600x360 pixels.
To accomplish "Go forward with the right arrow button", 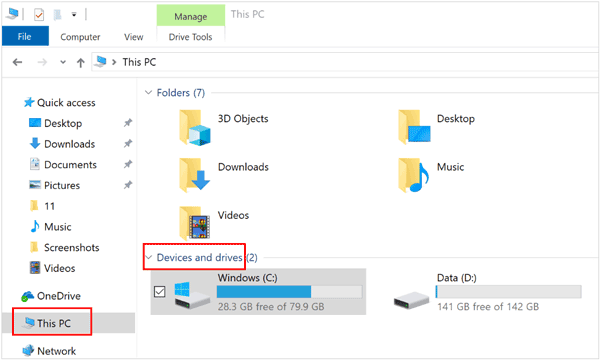I will (42, 62).
